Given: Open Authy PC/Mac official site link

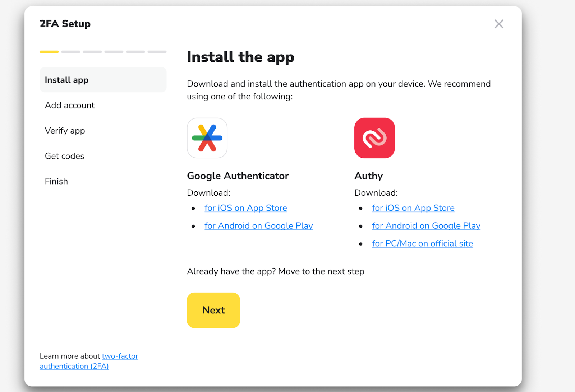Looking at the screenshot, I should 423,243.
